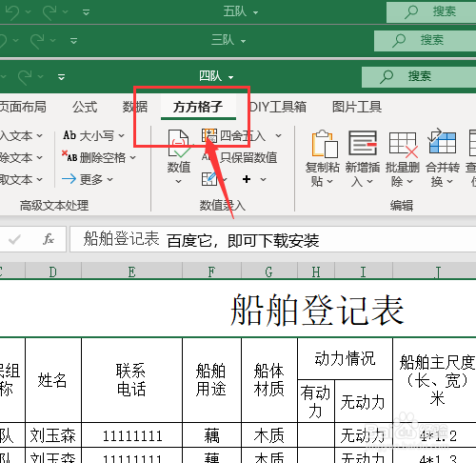This screenshot has height=463, width=476.
Task: Select column G header
Action: coord(269,272)
